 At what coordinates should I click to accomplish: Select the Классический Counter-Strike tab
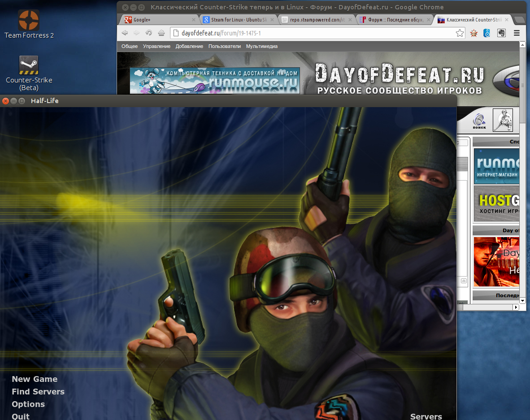point(473,20)
